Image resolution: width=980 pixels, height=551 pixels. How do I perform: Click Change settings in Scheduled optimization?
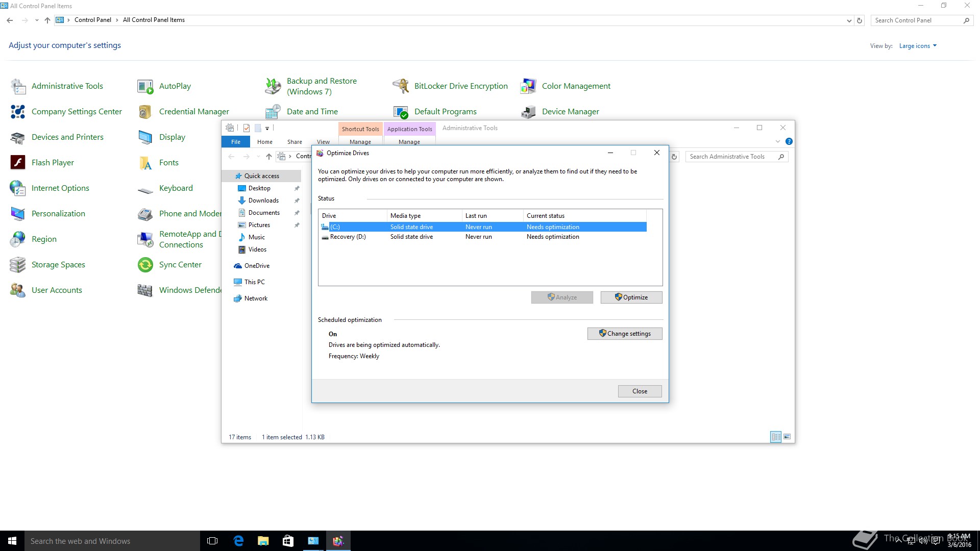625,334
